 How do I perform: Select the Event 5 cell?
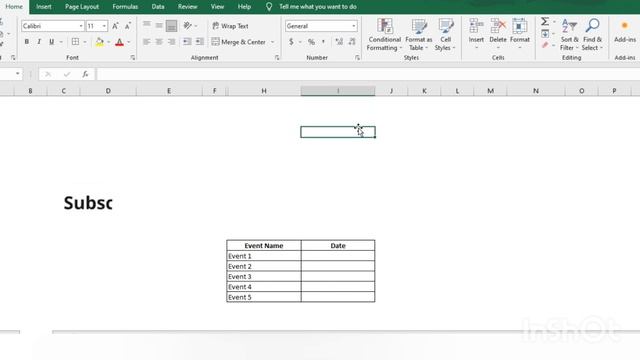(264, 297)
